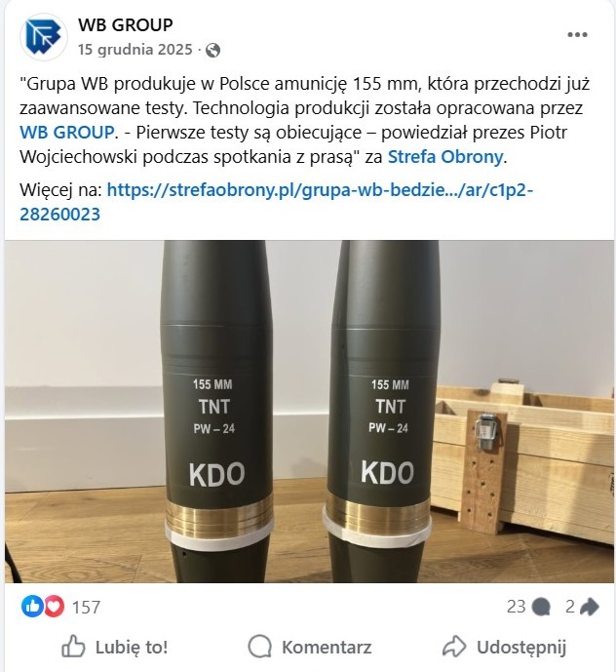The height and width of the screenshot is (672, 616).
Task: Open the WB GROUP page name header
Action: (126, 24)
